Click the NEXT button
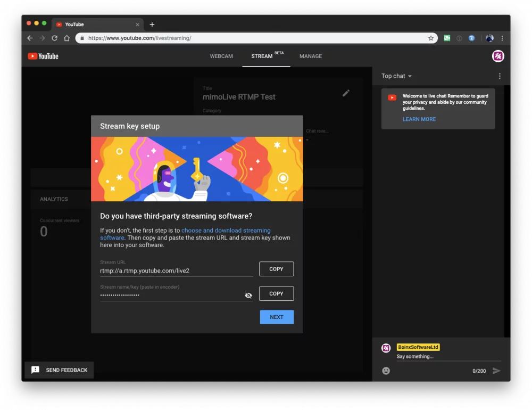 pos(277,317)
